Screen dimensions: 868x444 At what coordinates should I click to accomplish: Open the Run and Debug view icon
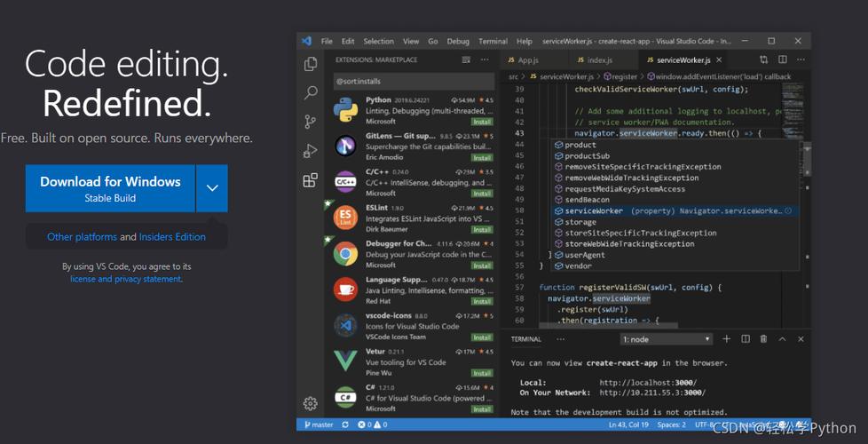point(311,151)
